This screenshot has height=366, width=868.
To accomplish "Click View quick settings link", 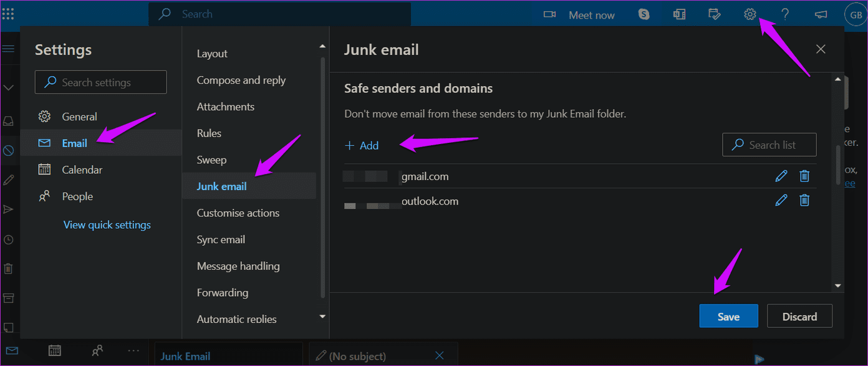I will [x=107, y=224].
